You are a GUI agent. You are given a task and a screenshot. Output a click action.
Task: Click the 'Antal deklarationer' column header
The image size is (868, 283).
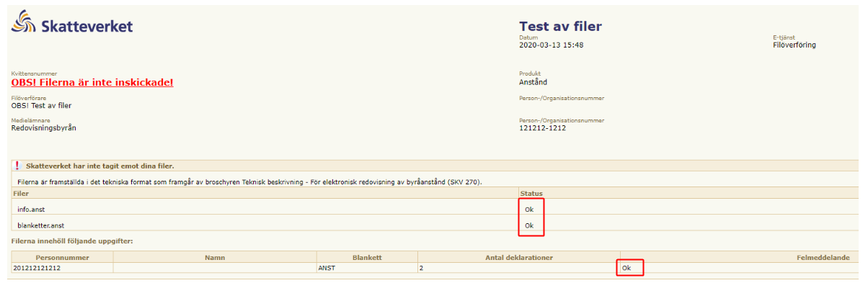518,257
